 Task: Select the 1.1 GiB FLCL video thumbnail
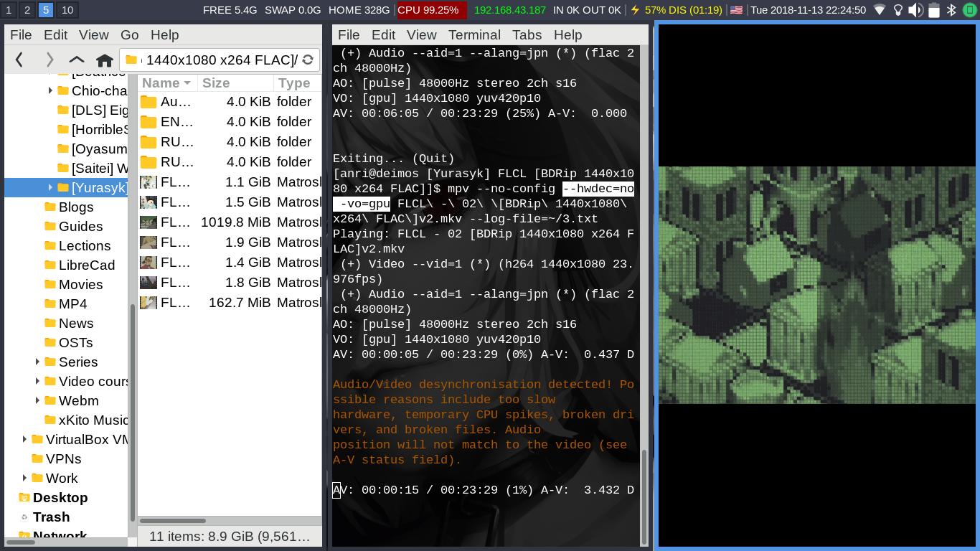[149, 182]
